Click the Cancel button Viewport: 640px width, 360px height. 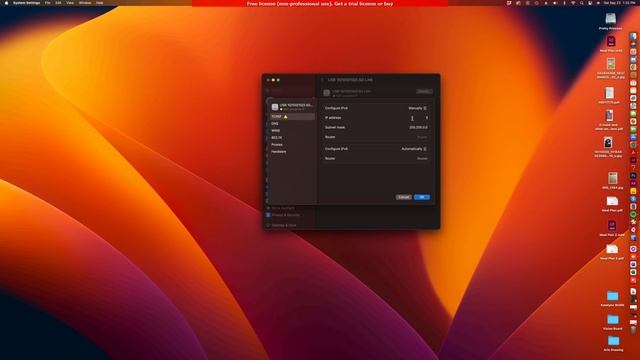click(x=404, y=197)
